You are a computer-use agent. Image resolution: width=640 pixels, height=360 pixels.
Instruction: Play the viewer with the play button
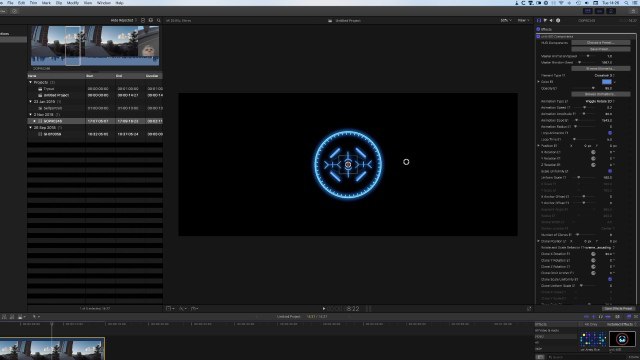324,309
